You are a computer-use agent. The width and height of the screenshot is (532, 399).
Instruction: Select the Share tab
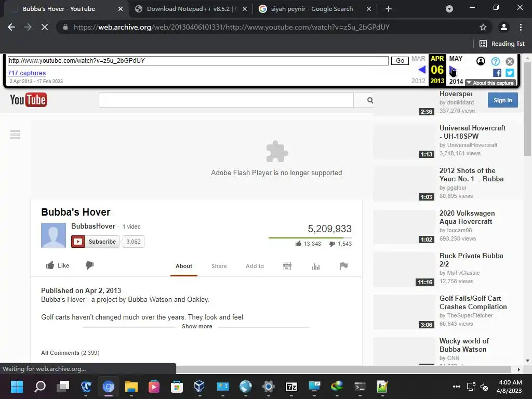coord(219,266)
